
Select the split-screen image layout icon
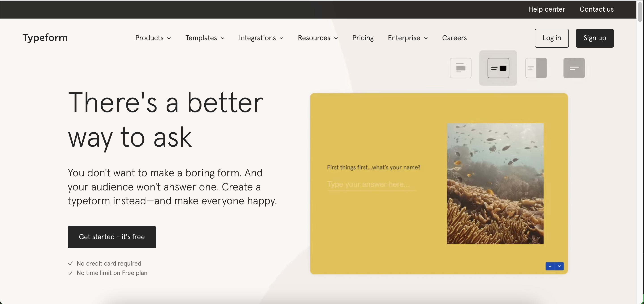click(536, 68)
